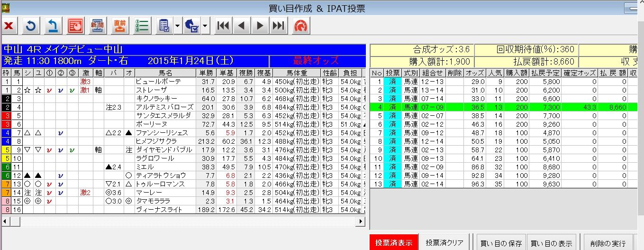Click the 軸 mark in ストレーザ row
This screenshot has height=250, width=644.
(x=99, y=90)
